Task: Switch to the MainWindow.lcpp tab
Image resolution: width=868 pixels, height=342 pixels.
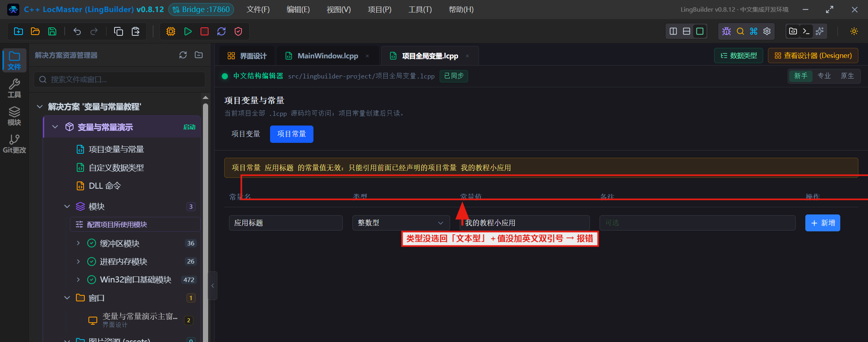Action: pyautogui.click(x=328, y=56)
